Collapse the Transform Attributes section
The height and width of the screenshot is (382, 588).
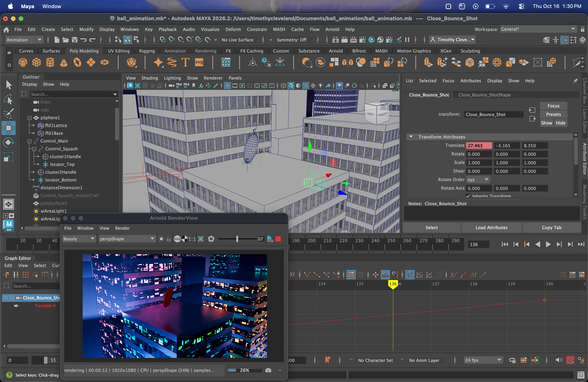pyautogui.click(x=411, y=137)
